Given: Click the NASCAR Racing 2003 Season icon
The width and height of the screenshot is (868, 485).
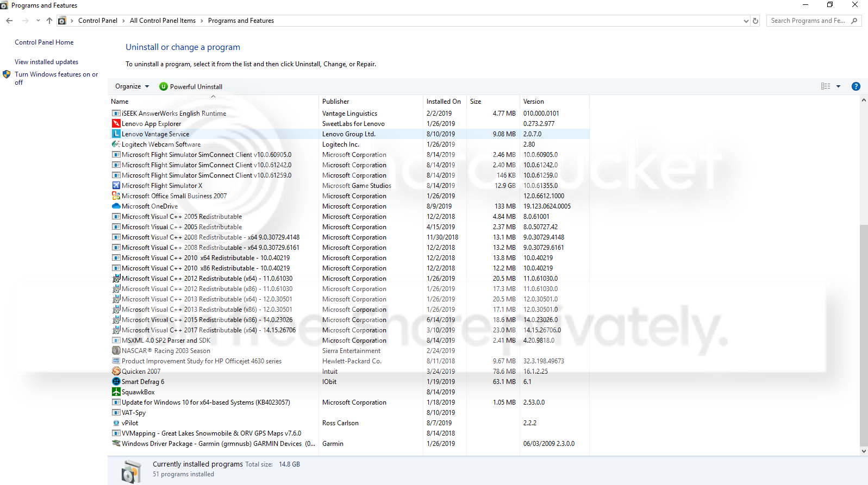Looking at the screenshot, I should coord(116,351).
